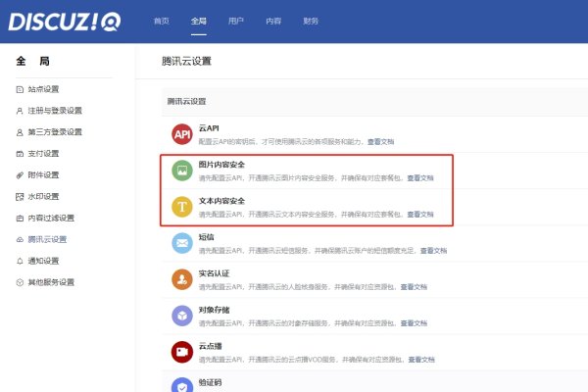
Task: Click the 云API row title
Action: coord(209,128)
